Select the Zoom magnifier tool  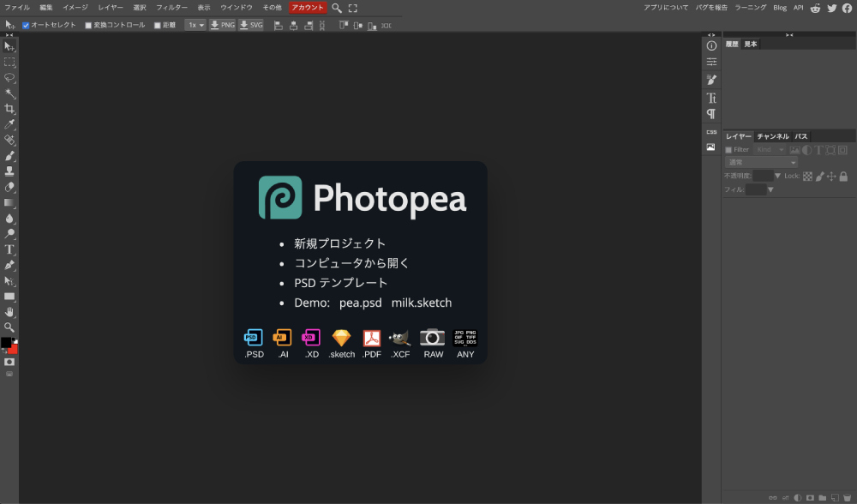tap(9, 327)
